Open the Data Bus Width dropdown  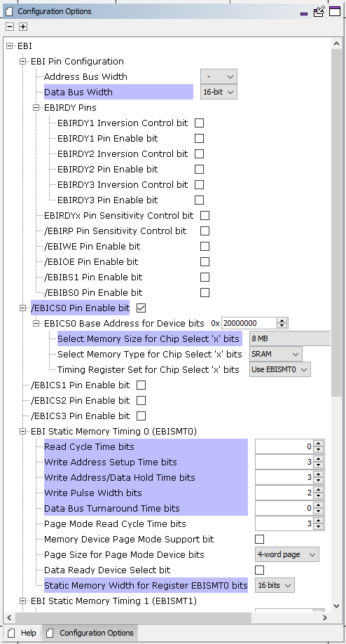[x=219, y=92]
